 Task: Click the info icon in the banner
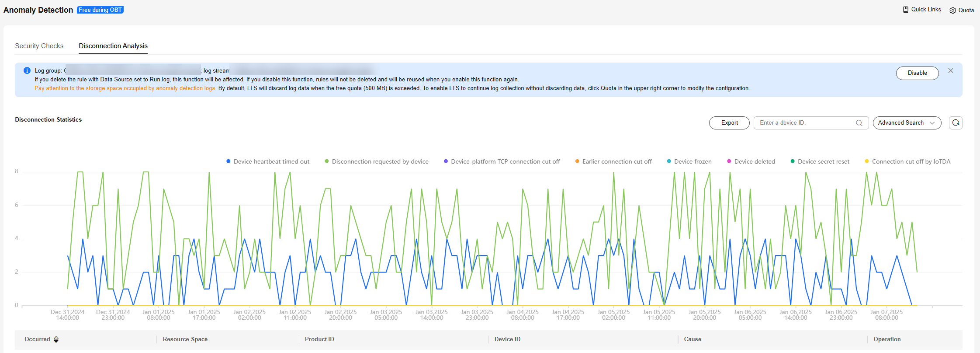click(x=27, y=70)
